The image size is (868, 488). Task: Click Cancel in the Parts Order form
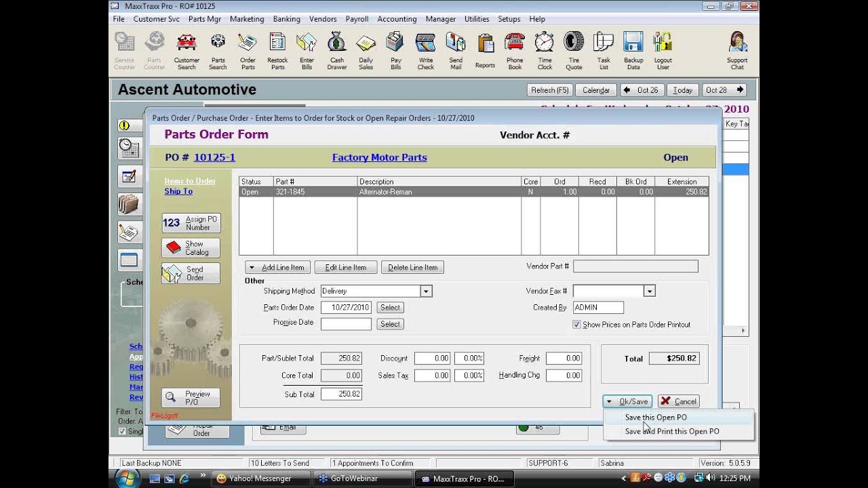[x=679, y=401]
